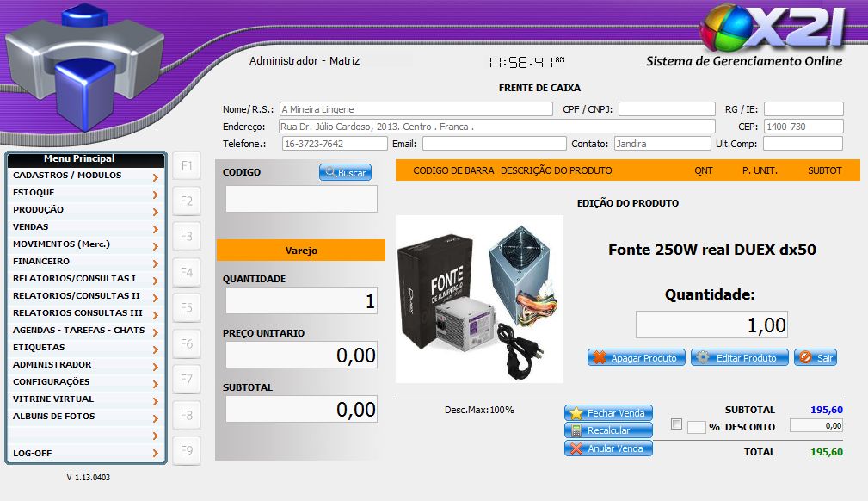Viewport: 868px width, 501px height.
Task: Click the product power supply thumbnail
Action: coord(479,299)
